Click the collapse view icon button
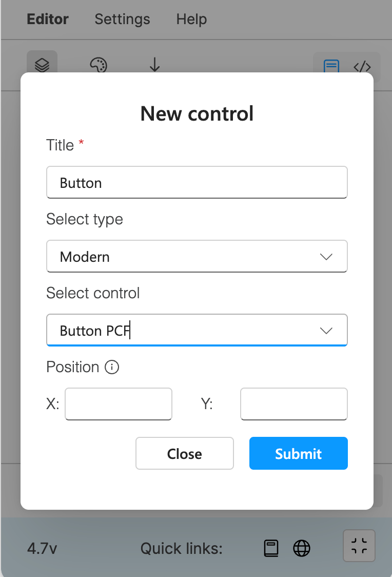This screenshot has height=577, width=392. 359,546
